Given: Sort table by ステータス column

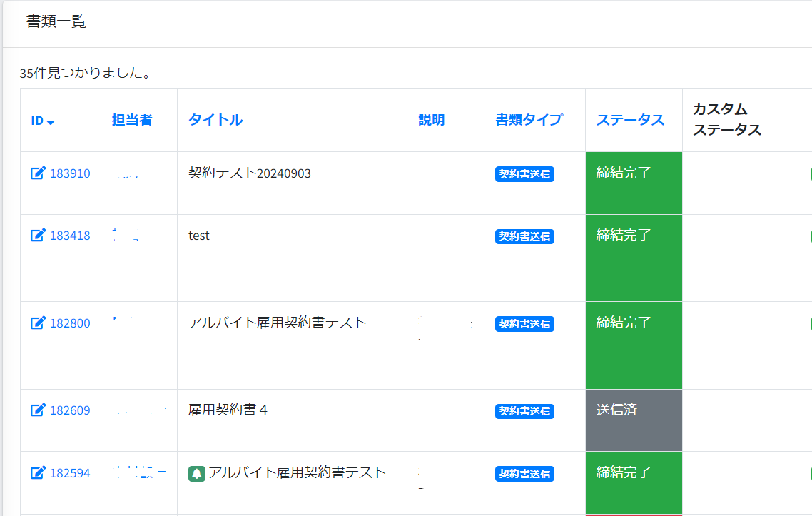Looking at the screenshot, I should [630, 120].
